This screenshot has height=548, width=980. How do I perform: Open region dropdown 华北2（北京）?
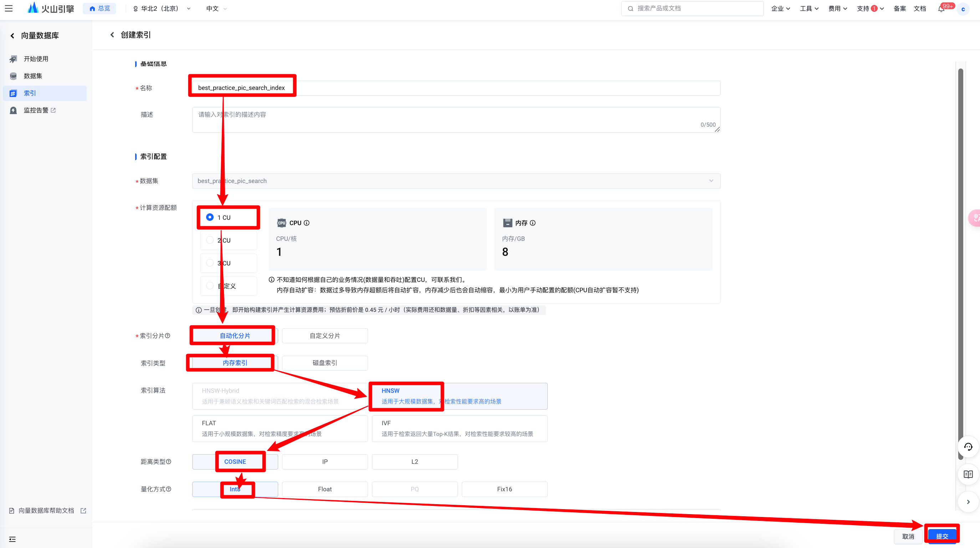(x=162, y=8)
